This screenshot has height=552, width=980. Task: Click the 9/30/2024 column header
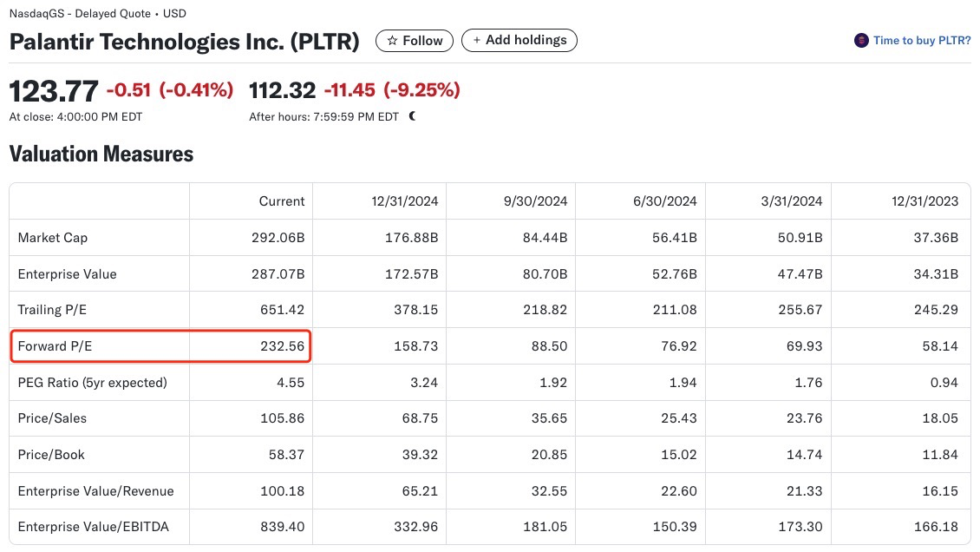tap(536, 201)
